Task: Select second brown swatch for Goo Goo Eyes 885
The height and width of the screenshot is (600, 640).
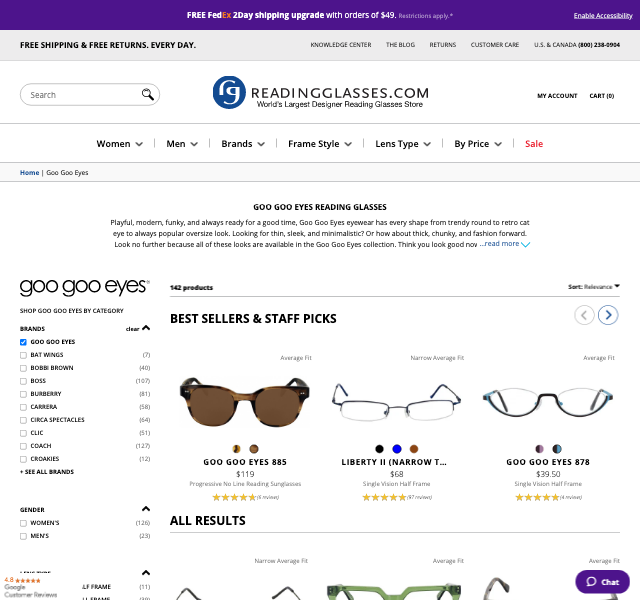Action: [254, 449]
